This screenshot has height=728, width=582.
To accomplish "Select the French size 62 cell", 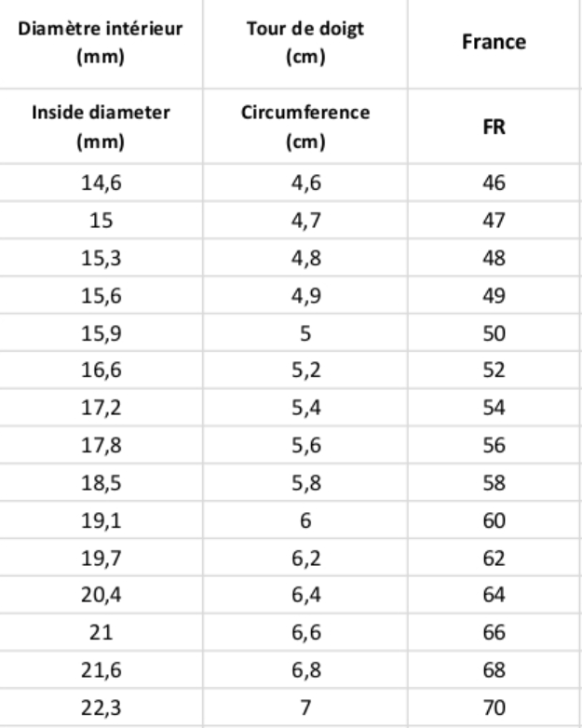I will point(494,559).
